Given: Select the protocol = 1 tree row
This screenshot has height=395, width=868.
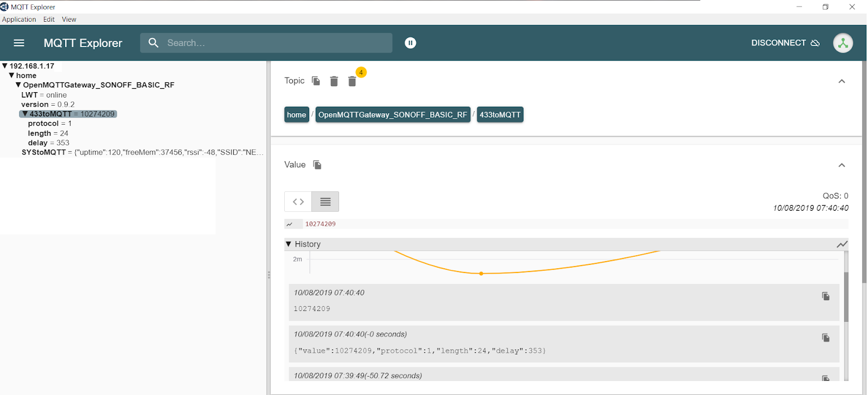Looking at the screenshot, I should [x=50, y=124].
